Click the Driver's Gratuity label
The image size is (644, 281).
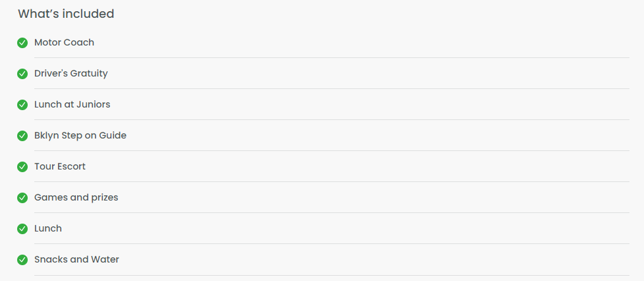[x=71, y=73]
